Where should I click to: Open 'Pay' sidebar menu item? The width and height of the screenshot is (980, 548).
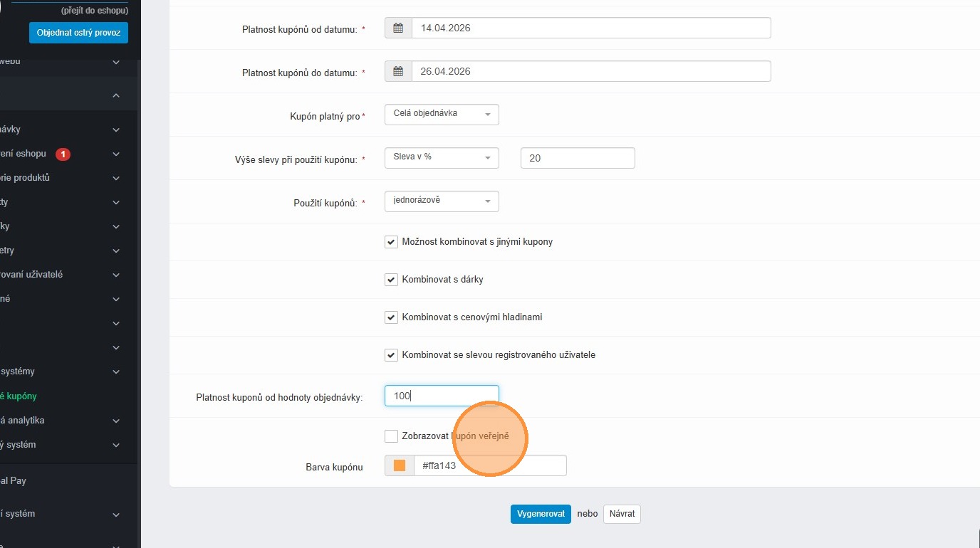pyautogui.click(x=14, y=481)
